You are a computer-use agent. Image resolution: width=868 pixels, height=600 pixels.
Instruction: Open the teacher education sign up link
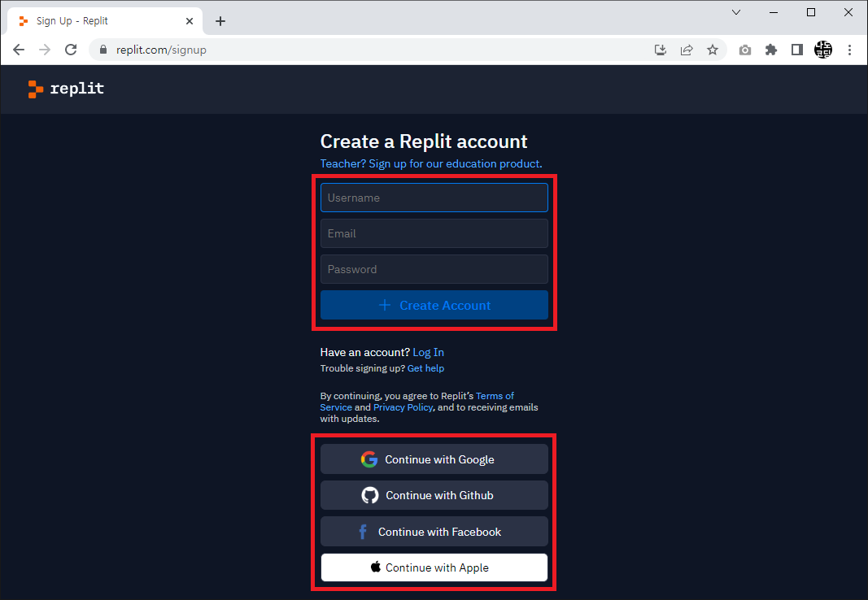click(431, 163)
